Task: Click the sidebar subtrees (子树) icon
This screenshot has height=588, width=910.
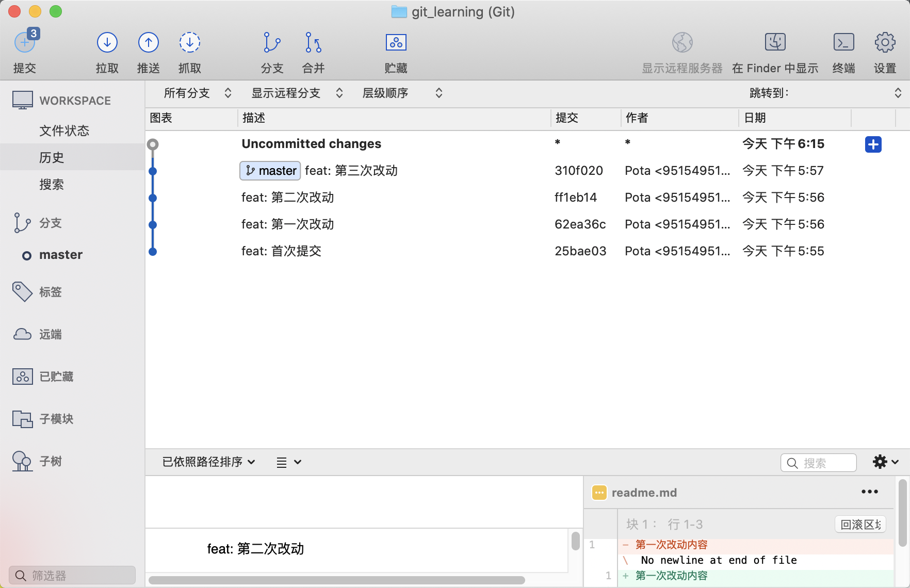Action: 22,461
